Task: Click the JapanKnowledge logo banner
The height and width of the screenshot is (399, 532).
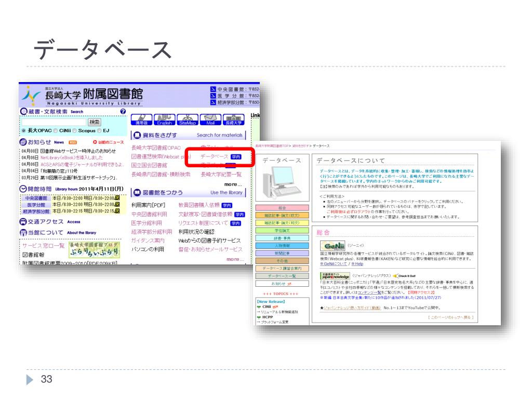Action: [335, 276]
